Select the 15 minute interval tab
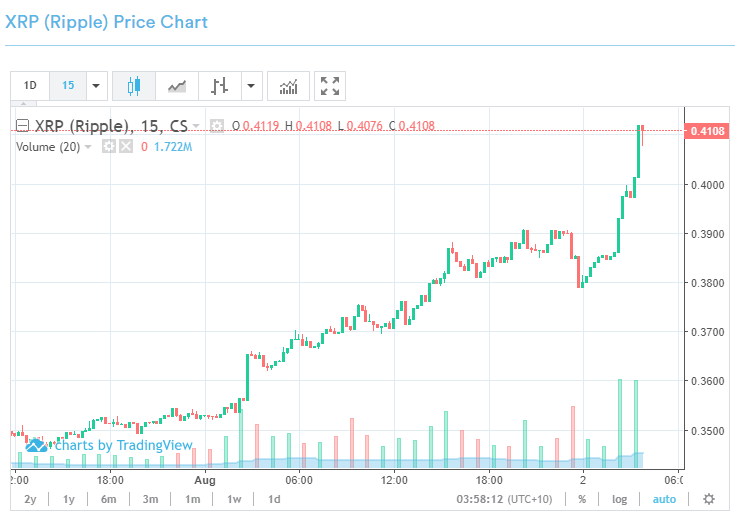 click(x=68, y=86)
